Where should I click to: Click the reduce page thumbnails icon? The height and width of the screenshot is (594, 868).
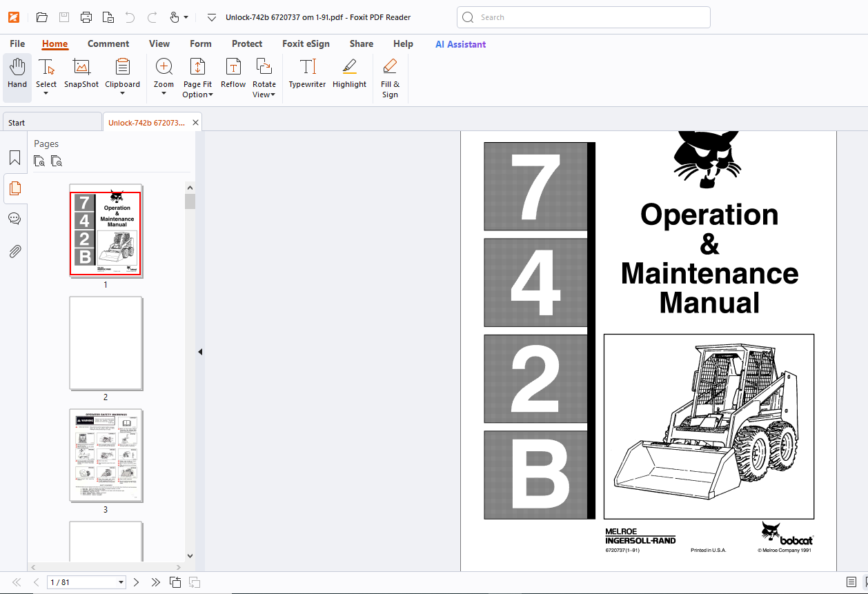tap(57, 161)
